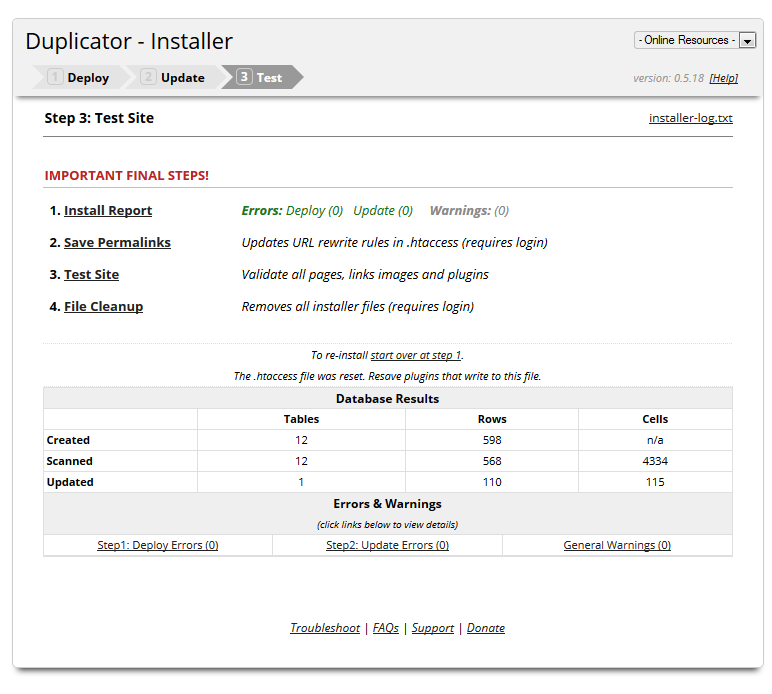Screen dimensions: 772x694
Task: Go to the Update step tab
Action: pos(173,77)
